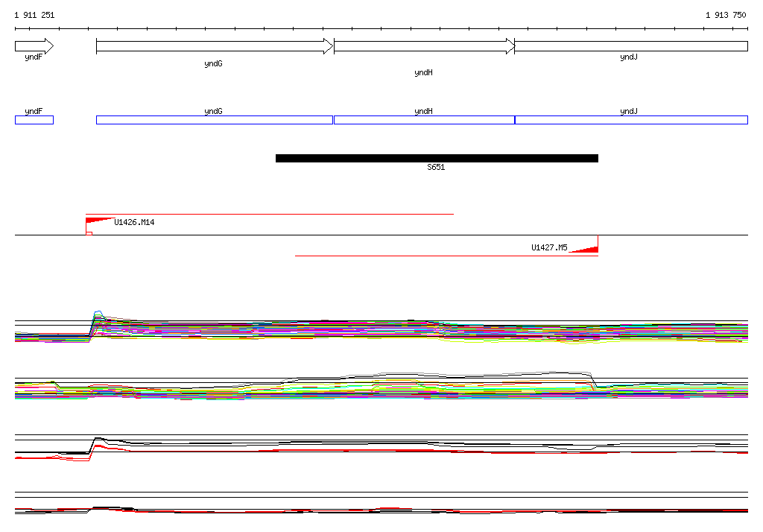Click the blue expression peak near yndG start
Screen dimensions: 763x532
pos(98,312)
